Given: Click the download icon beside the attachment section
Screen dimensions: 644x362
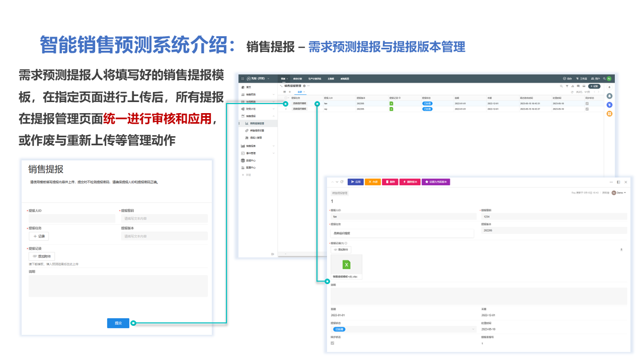Looking at the screenshot, I should click(x=621, y=249).
